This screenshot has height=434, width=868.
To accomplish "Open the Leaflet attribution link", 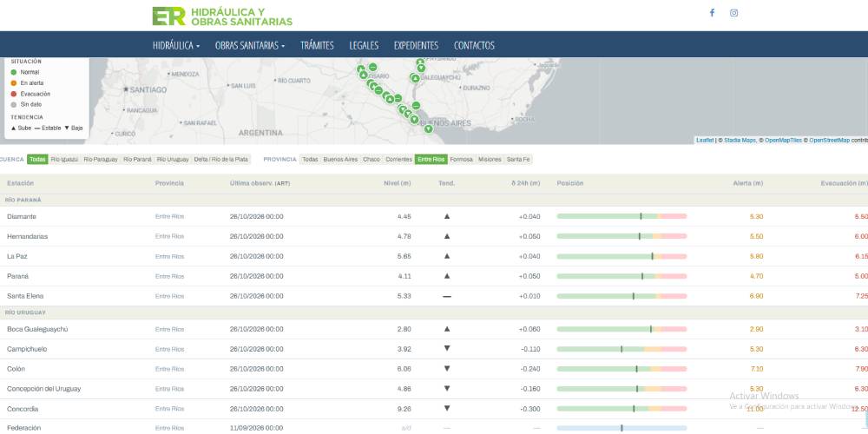I will click(x=705, y=141).
